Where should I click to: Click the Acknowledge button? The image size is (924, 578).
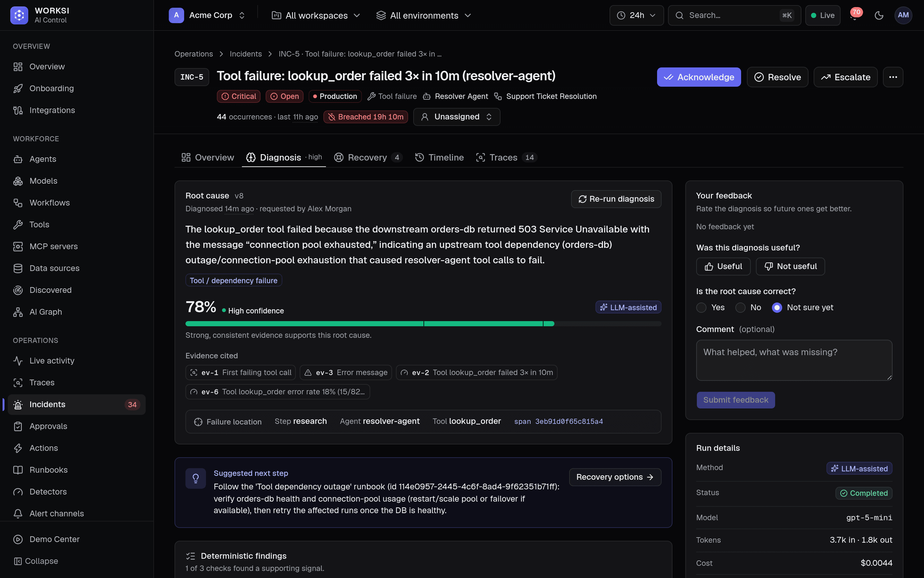pyautogui.click(x=699, y=77)
